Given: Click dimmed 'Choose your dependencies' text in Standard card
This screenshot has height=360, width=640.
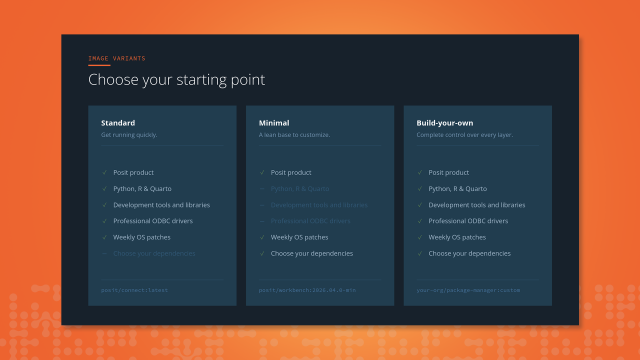Looking at the screenshot, I should (154, 253).
